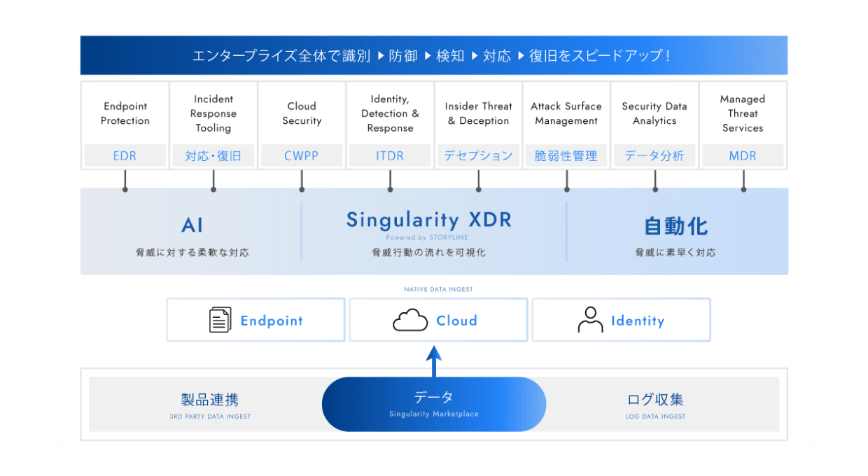
Task: Click 脅威行動の流れを可視化 text
Action: [x=429, y=252]
